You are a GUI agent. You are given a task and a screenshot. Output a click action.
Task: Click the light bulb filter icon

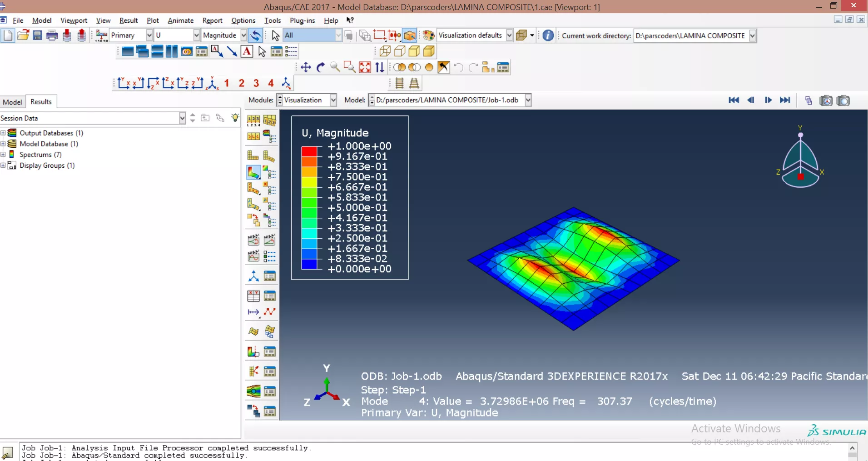235,118
